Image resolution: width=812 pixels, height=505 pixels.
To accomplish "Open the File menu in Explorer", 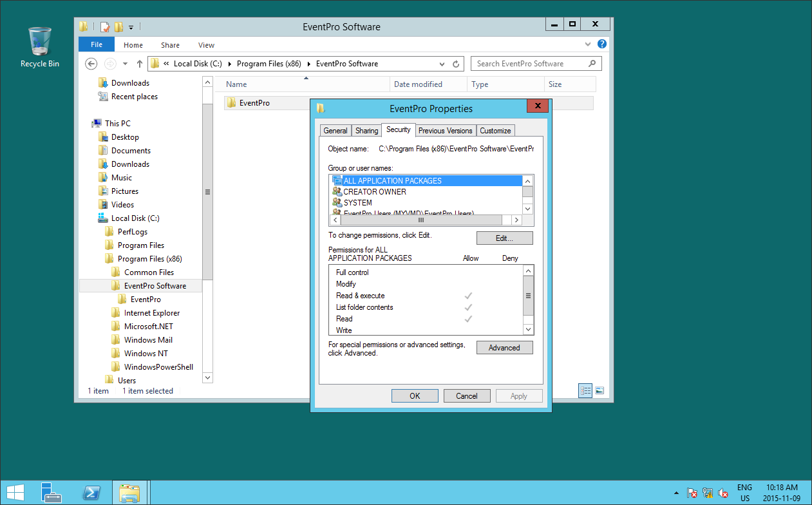I will click(x=97, y=44).
